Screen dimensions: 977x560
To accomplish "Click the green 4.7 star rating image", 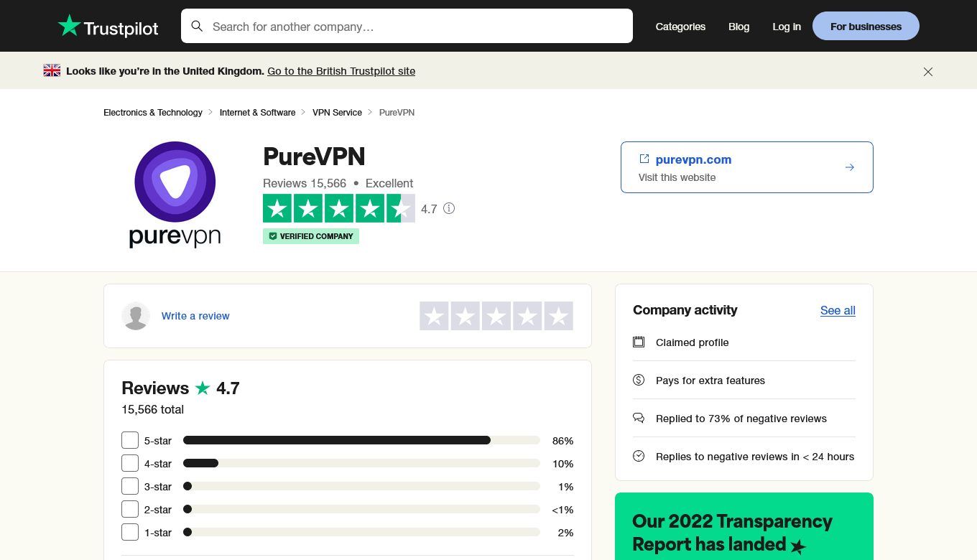I will pyautogui.click(x=339, y=208).
